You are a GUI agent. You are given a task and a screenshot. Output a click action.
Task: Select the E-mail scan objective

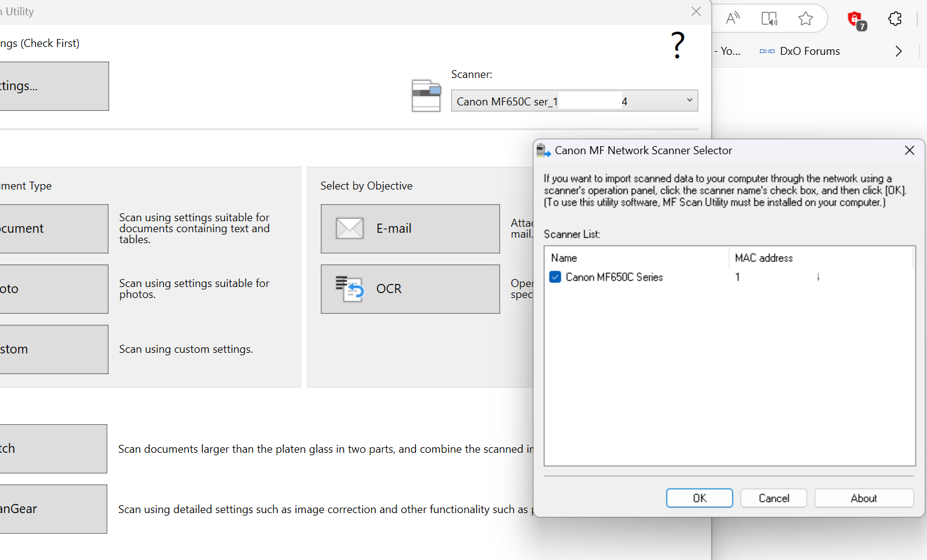point(410,229)
